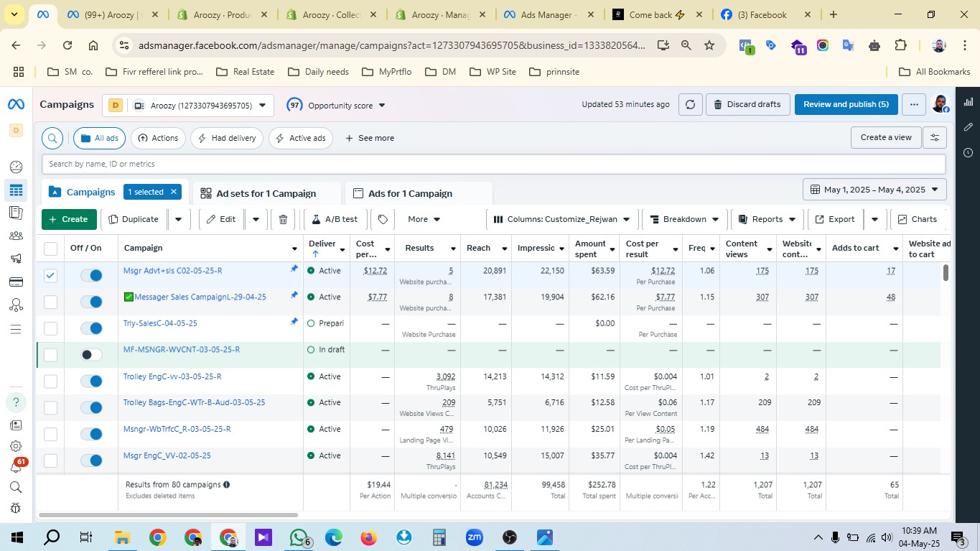Uncheck the Msgr Advt+sls C02-05-25-R checkbox
This screenshot has width=980, height=551.
tap(50, 275)
